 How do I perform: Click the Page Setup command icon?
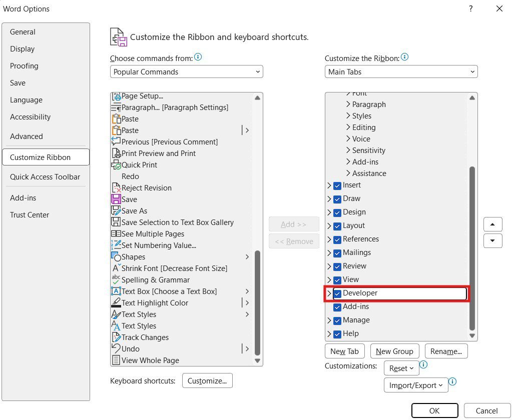pos(116,96)
